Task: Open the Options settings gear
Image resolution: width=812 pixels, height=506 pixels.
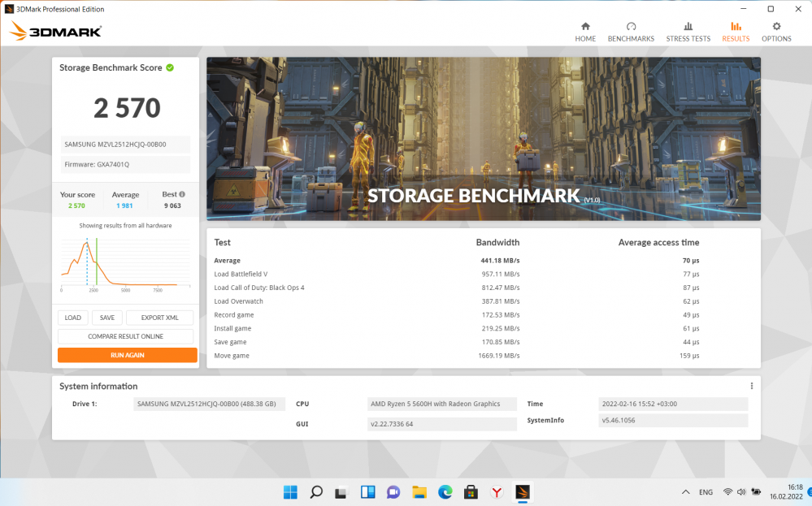Action: pos(776,32)
